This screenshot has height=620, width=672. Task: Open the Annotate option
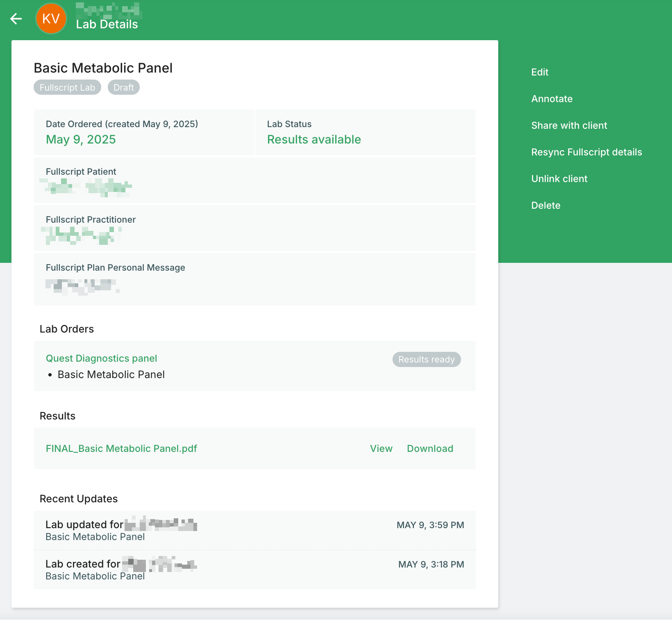pos(552,98)
